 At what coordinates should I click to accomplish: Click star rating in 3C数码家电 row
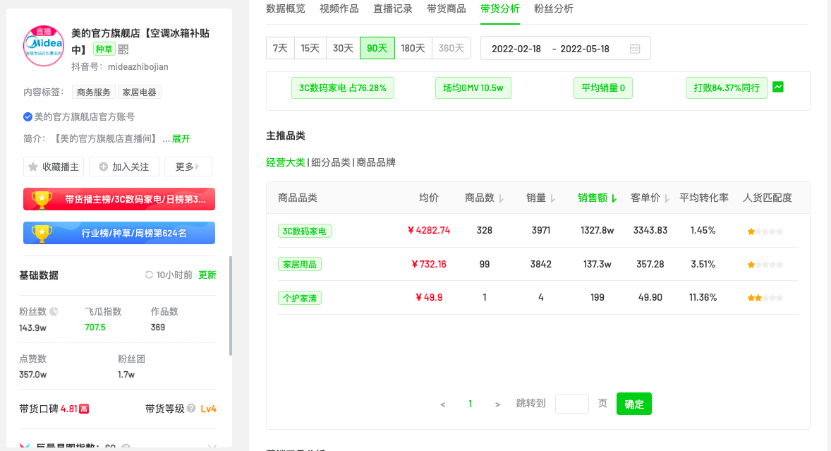[x=765, y=231]
